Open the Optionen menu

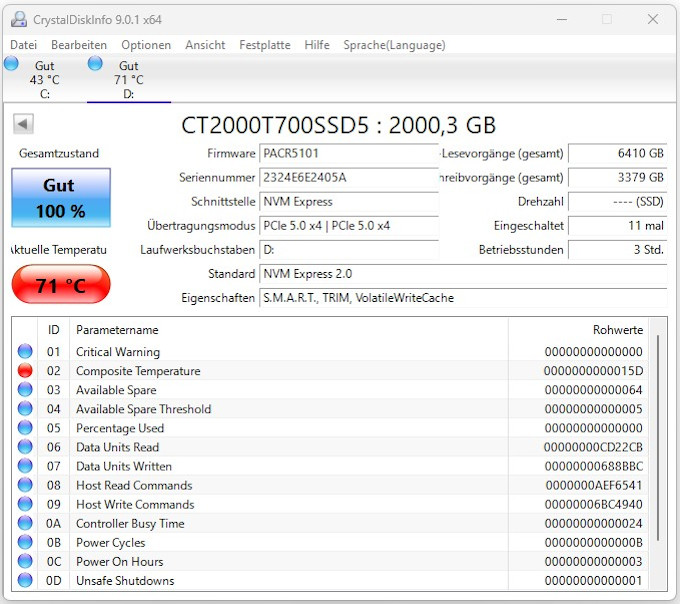click(x=146, y=45)
